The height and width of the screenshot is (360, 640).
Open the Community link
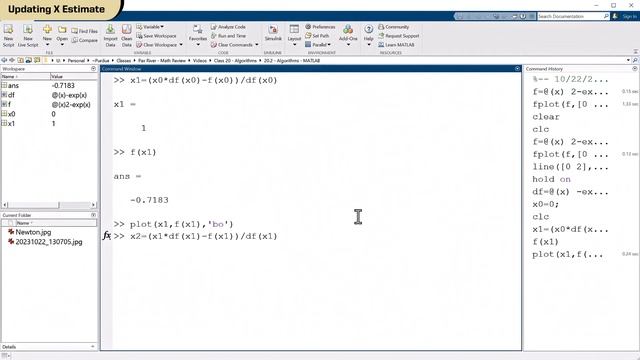(393, 27)
